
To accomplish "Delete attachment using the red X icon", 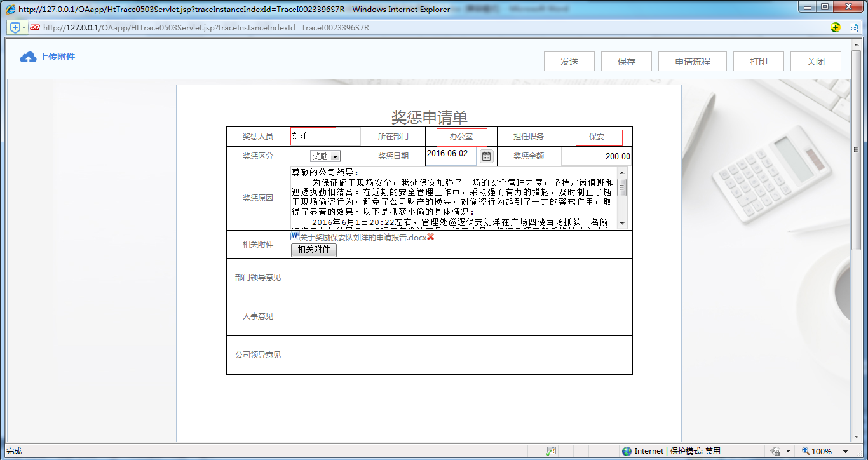I will point(431,237).
